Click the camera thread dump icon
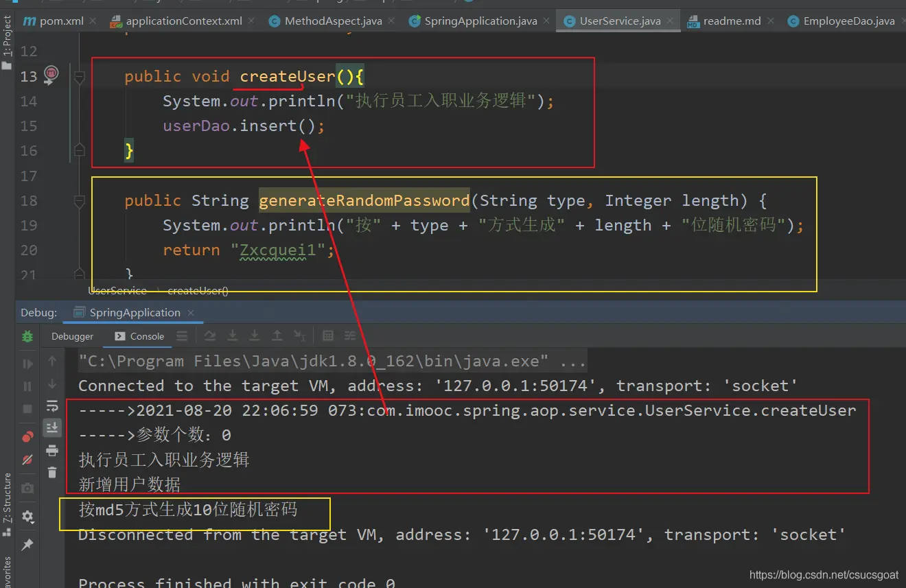The height and width of the screenshot is (588, 906). click(27, 488)
